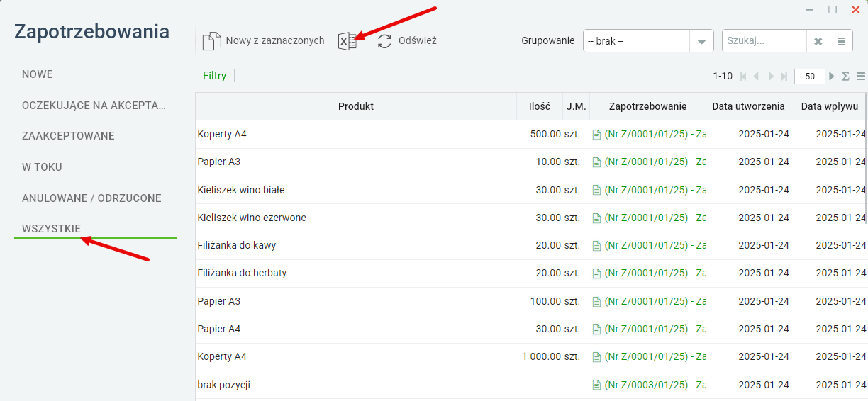Screen dimensions: 868x401
Task: Open table options menu beside sigma
Action: (x=861, y=76)
